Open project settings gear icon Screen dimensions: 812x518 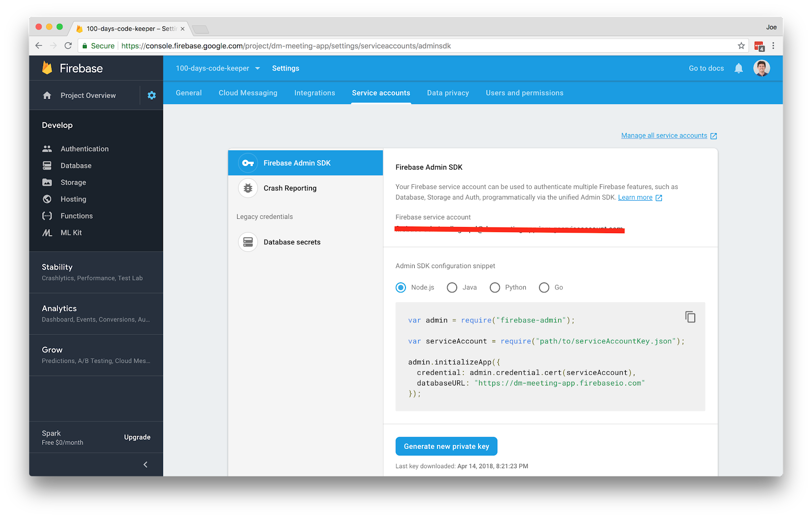point(152,95)
